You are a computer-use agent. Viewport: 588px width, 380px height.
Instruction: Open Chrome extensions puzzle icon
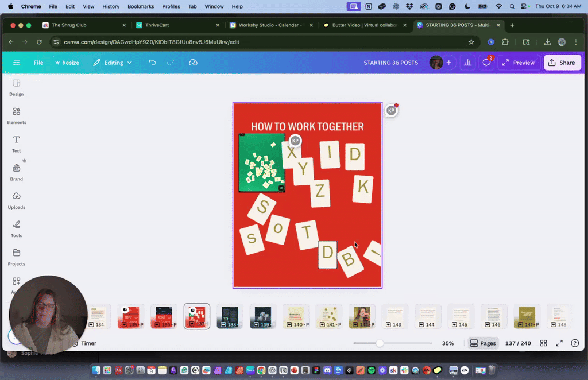coord(505,42)
